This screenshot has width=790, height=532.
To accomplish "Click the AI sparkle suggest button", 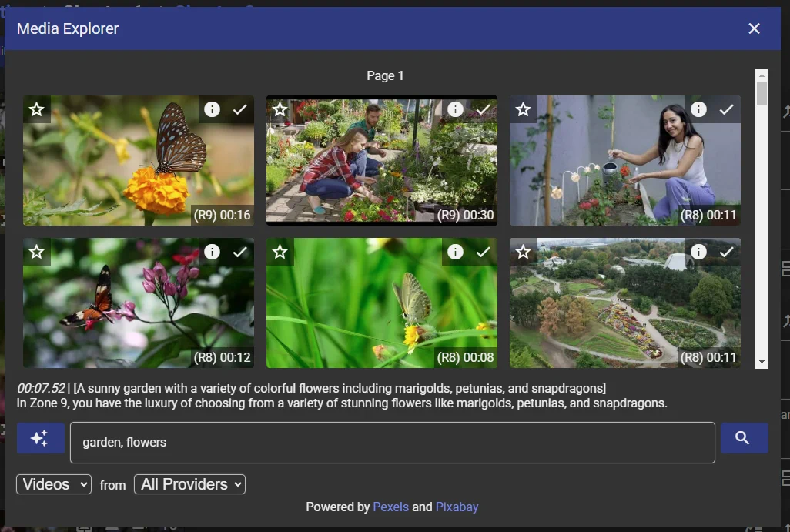I will click(38, 438).
